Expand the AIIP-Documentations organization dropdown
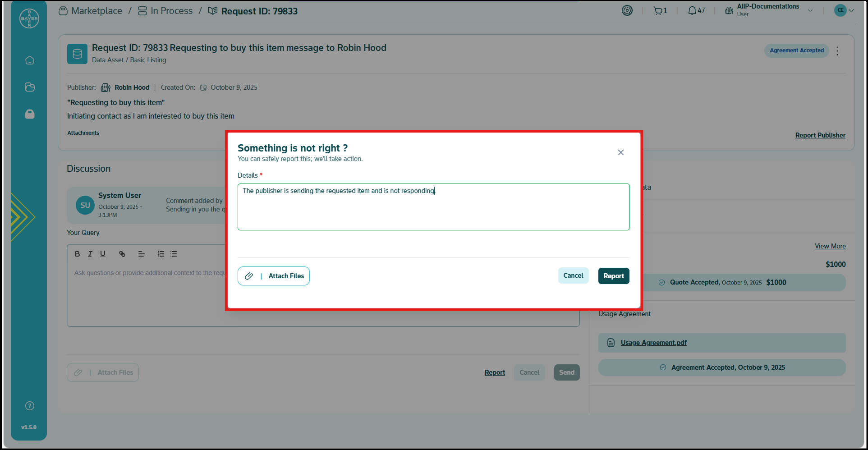 coord(810,11)
